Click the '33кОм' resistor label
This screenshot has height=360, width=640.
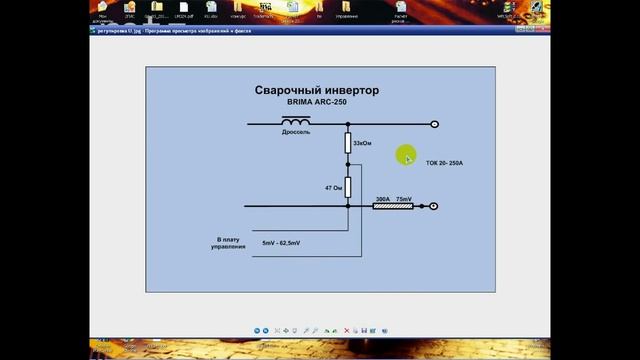(362, 143)
